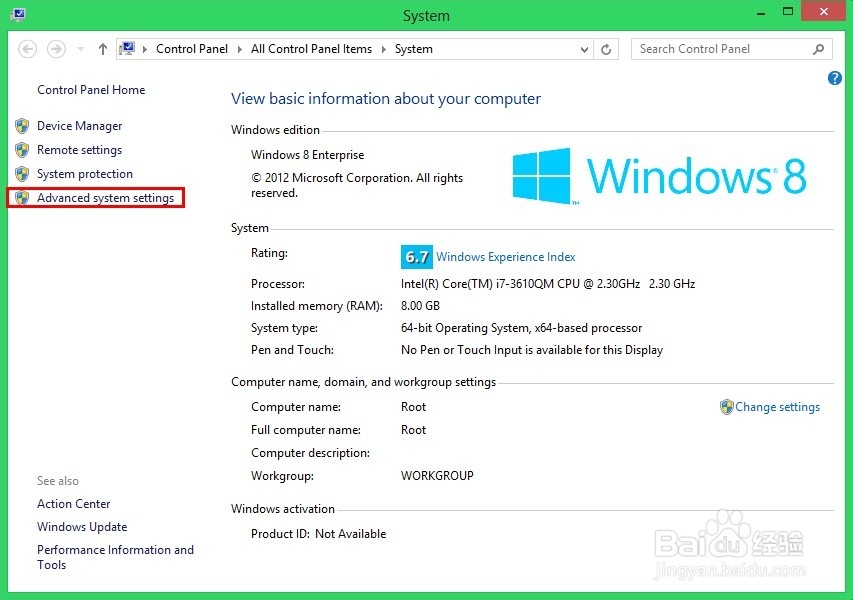Screen dimensions: 853x600
Task: Click the shield icon beside Remote settings
Action: [22, 150]
